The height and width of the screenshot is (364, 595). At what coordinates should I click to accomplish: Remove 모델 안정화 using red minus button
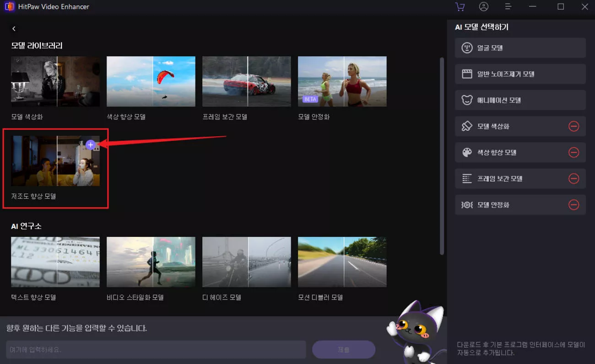click(573, 205)
